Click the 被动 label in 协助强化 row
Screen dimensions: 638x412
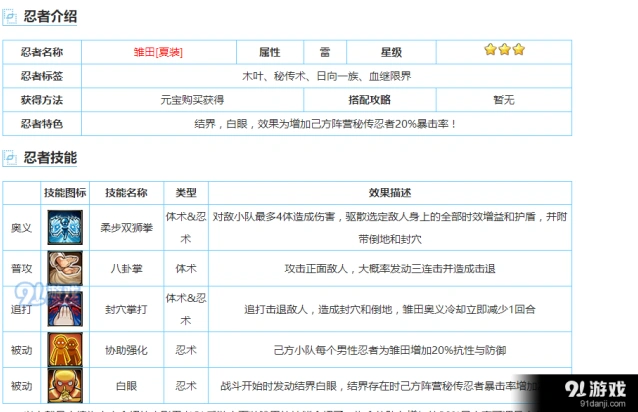pos(21,350)
